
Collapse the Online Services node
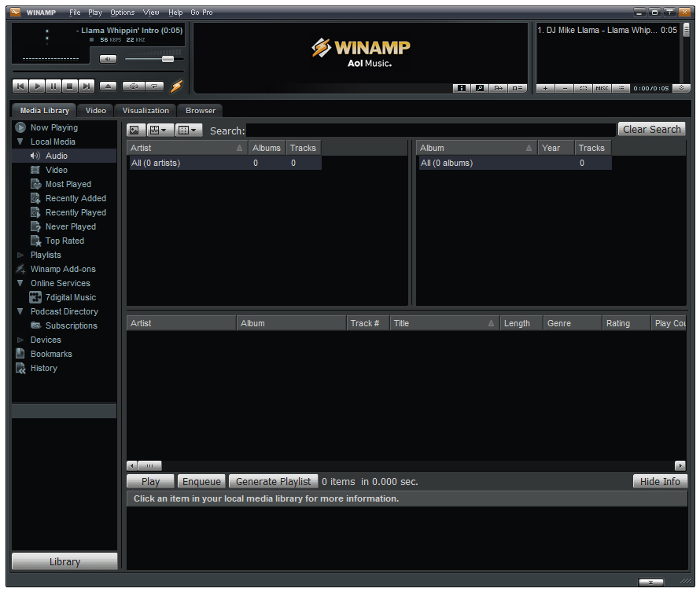20,283
